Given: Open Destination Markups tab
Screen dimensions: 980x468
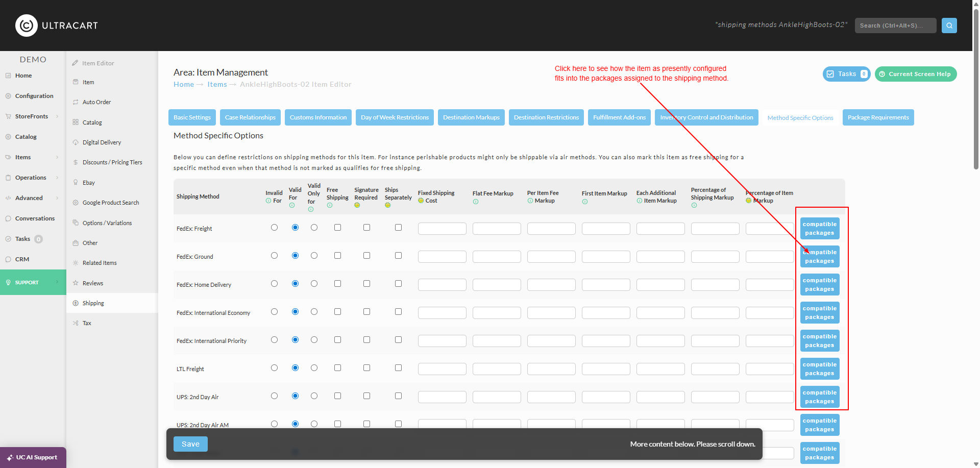Looking at the screenshot, I should coord(471,117).
